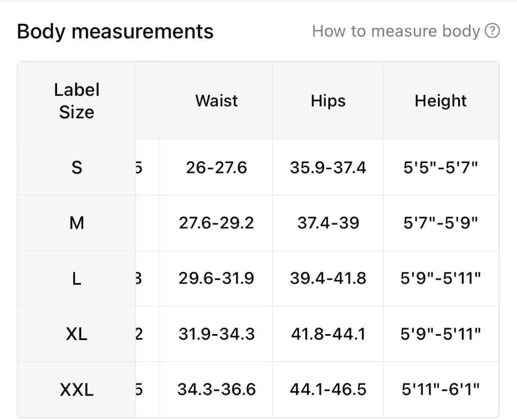The image size is (517, 420).
Task: Click the Body measurements heading
Action: pyautogui.click(x=115, y=31)
